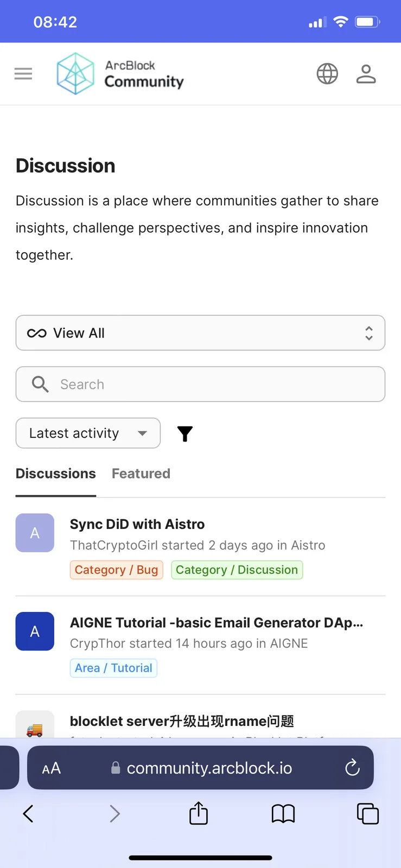Screen dimensions: 401x868
Task: Switch to the Featured tab
Action: 141,474
